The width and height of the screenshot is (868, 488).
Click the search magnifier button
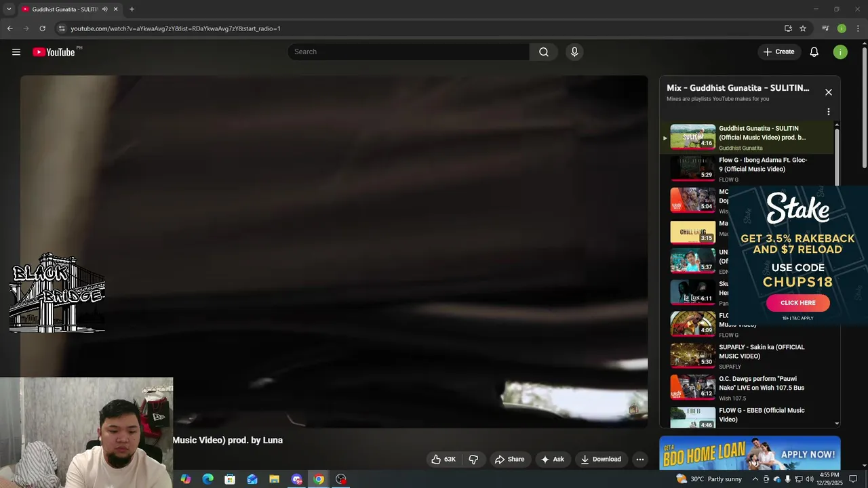[x=544, y=52]
